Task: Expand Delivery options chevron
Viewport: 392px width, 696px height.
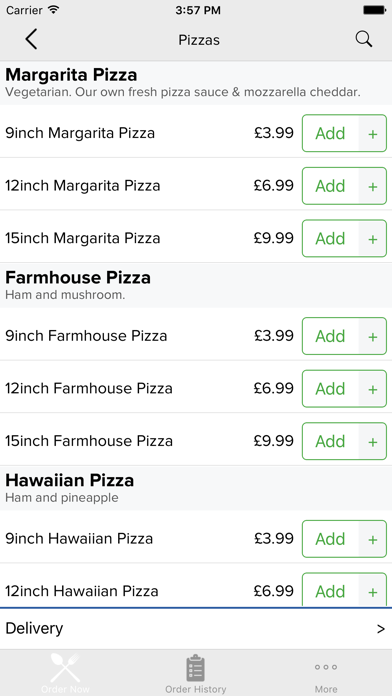Action: tap(380, 629)
